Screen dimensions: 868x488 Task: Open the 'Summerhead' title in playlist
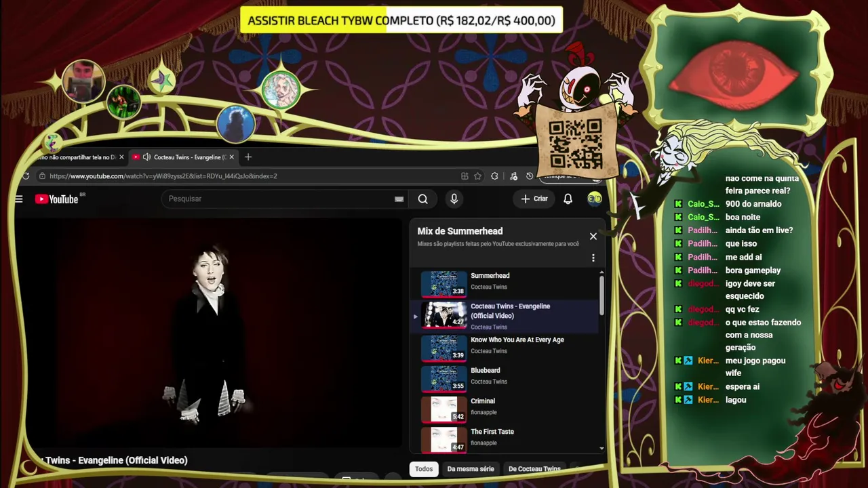click(x=490, y=276)
